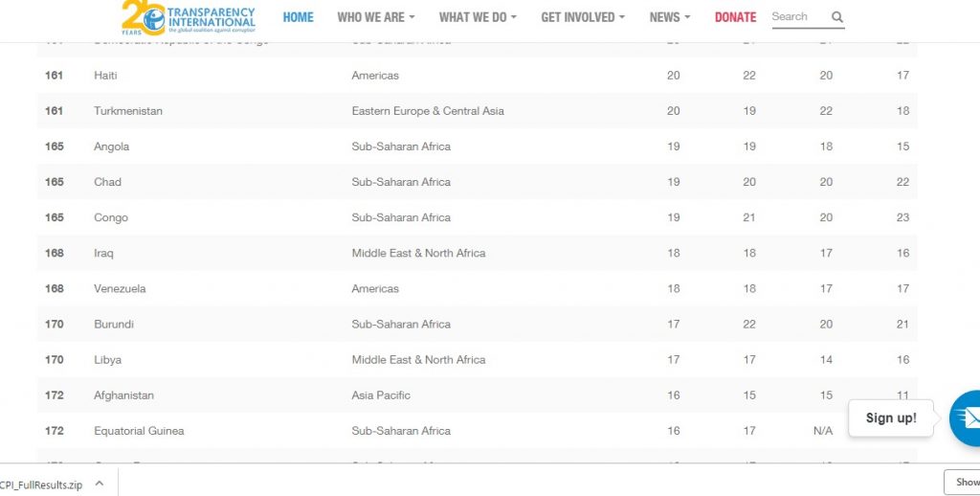
Task: Focus the Search input field
Action: pos(797,17)
